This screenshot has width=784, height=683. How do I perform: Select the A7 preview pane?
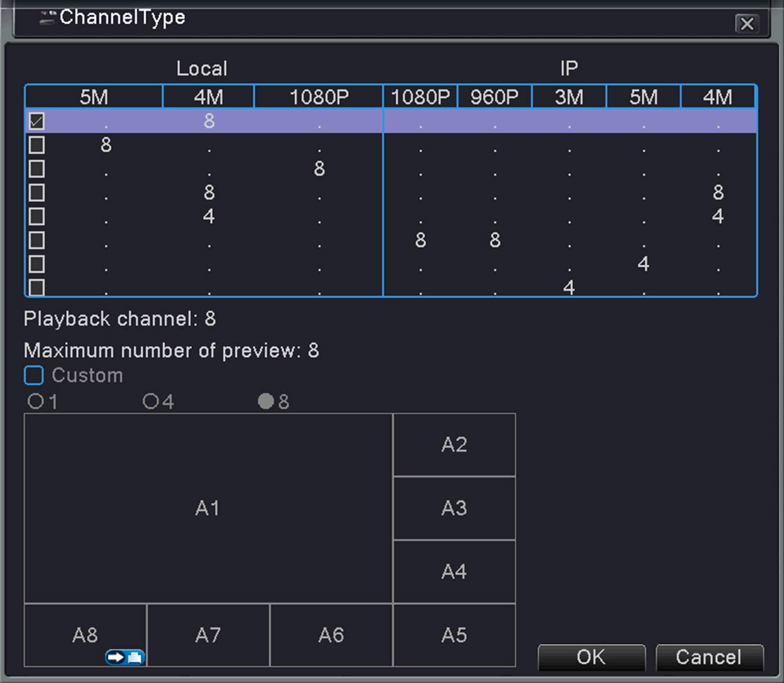(208, 635)
